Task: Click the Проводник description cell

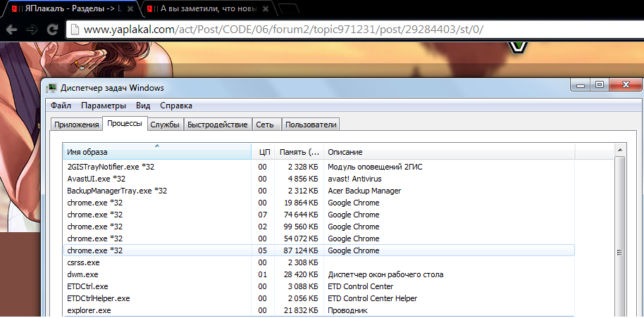Action: [x=347, y=310]
